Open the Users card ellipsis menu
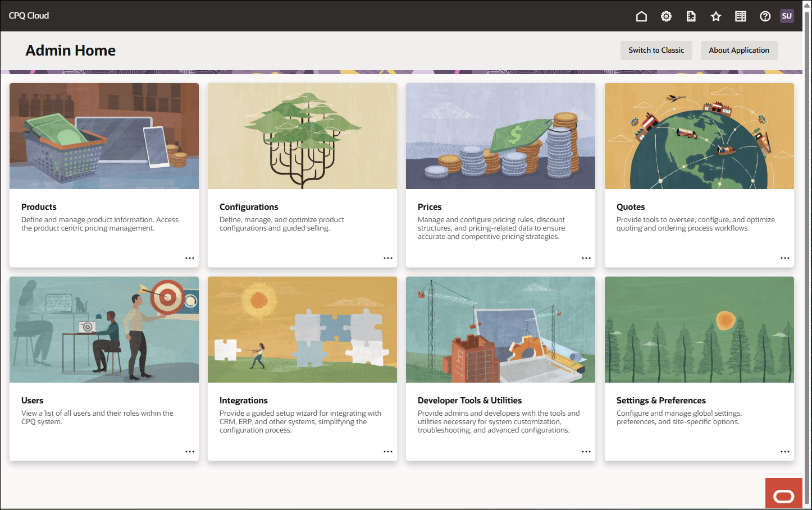This screenshot has height=510, width=812. coord(190,452)
